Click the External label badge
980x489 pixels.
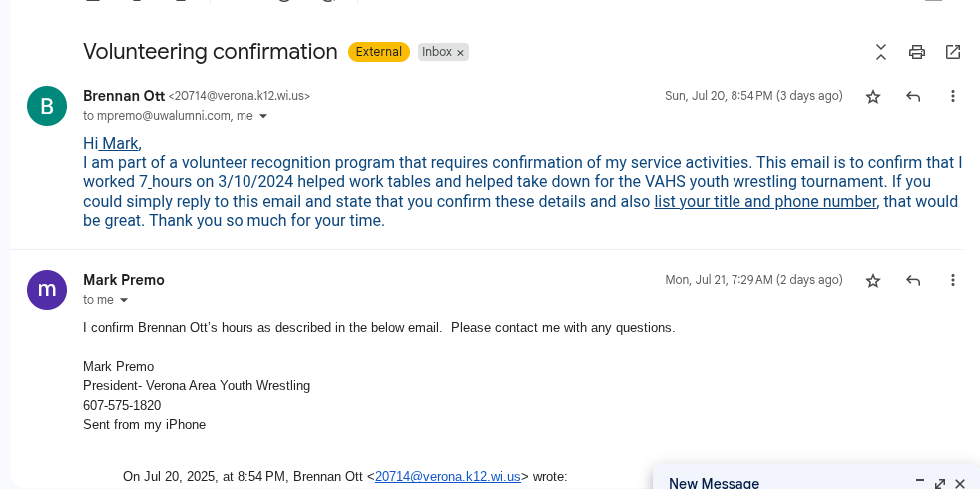pyautogui.click(x=379, y=52)
